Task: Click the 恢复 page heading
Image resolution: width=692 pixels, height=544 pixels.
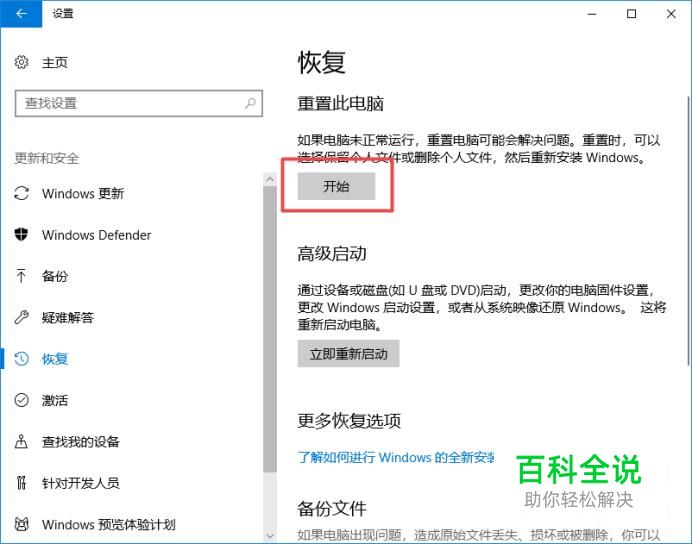Action: coord(321,62)
